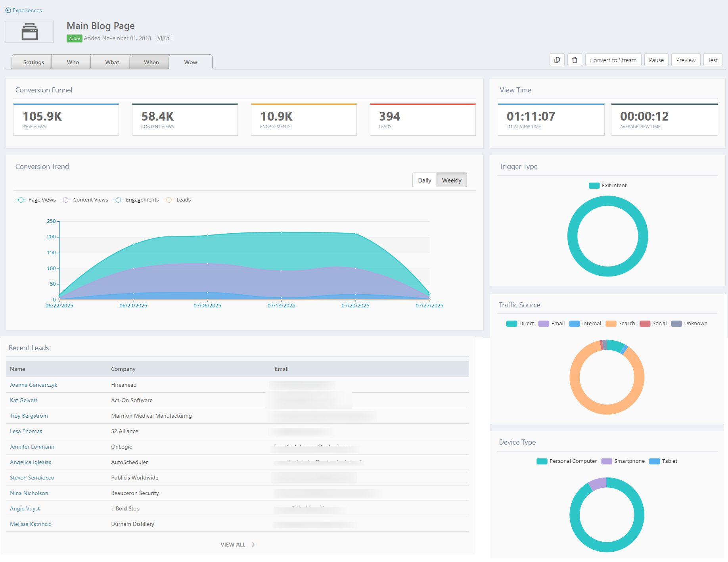Toggle Unknown traffic source legend swatch

coord(676,324)
